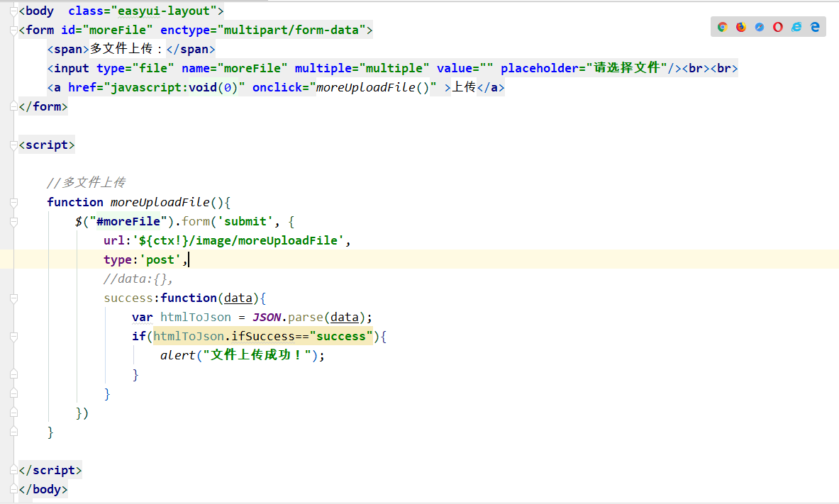
Task: Click variable htmlToJson declaration
Action: [x=196, y=318]
